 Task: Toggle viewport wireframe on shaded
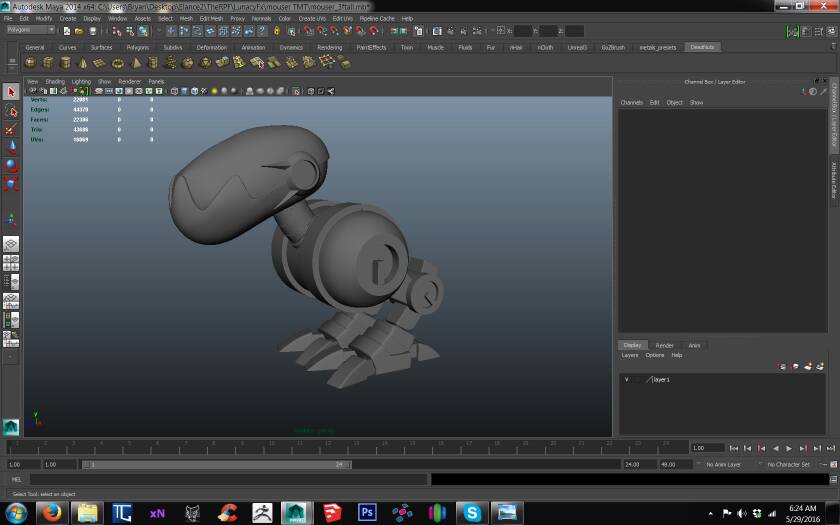[194, 91]
